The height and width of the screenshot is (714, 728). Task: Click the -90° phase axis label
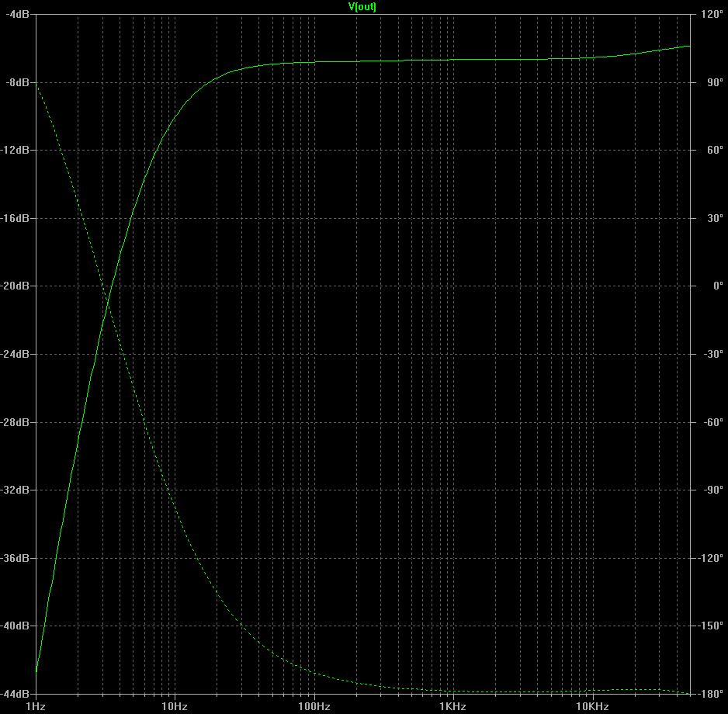coord(713,490)
